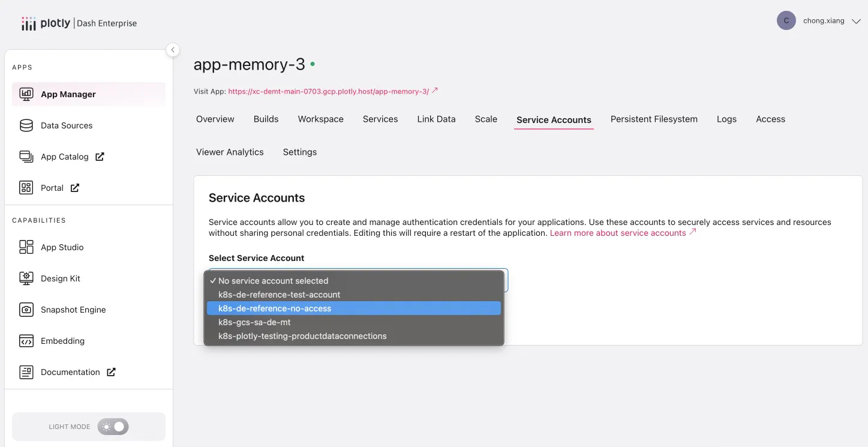Click the 'Select Service Account' label

point(256,258)
